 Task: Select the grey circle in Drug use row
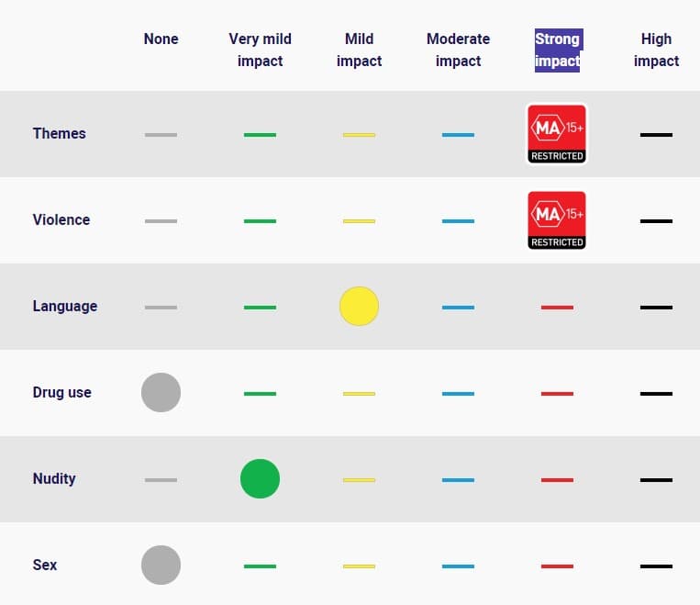click(161, 393)
